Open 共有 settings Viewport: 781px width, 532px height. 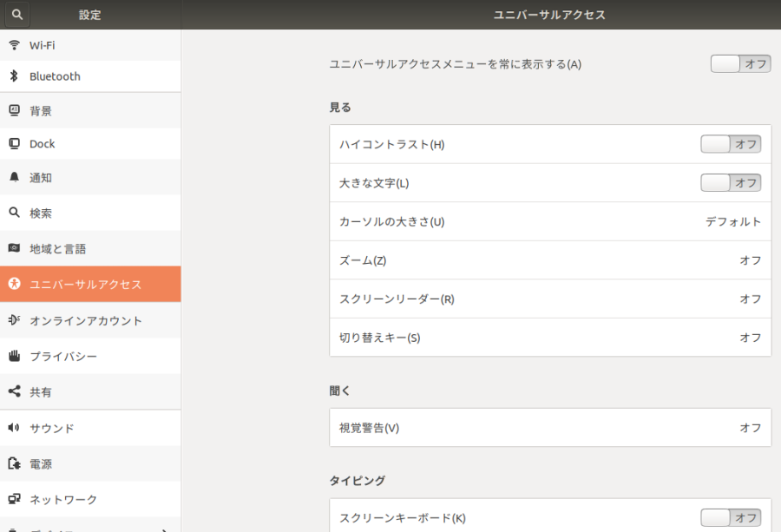(x=90, y=392)
